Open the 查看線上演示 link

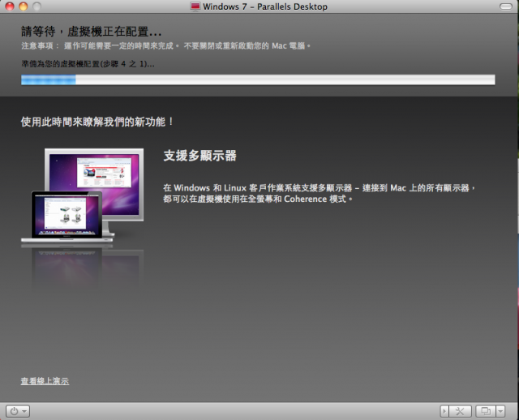[45, 381]
